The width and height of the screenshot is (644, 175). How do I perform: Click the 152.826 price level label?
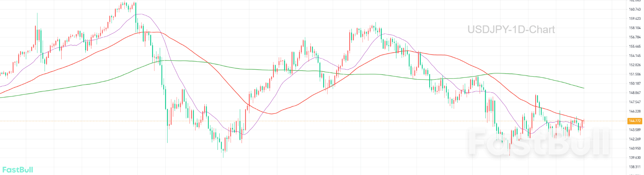(x=634, y=65)
